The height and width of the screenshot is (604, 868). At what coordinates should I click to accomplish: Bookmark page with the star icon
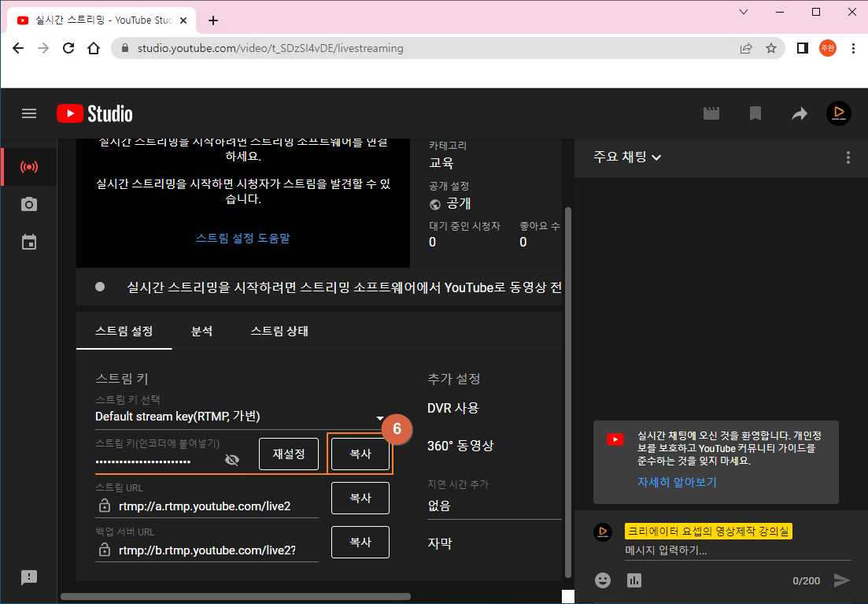point(771,48)
